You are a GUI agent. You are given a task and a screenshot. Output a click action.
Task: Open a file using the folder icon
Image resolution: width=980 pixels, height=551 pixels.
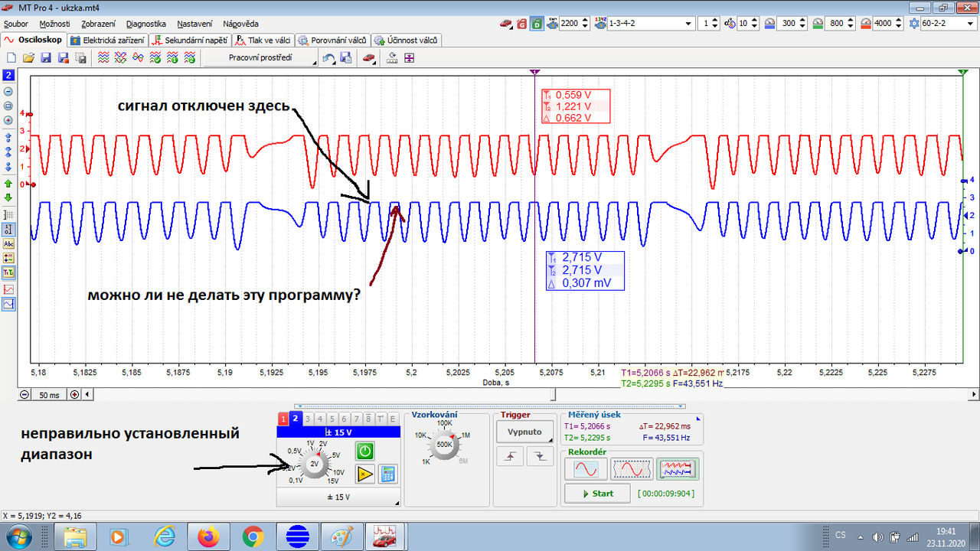point(28,57)
